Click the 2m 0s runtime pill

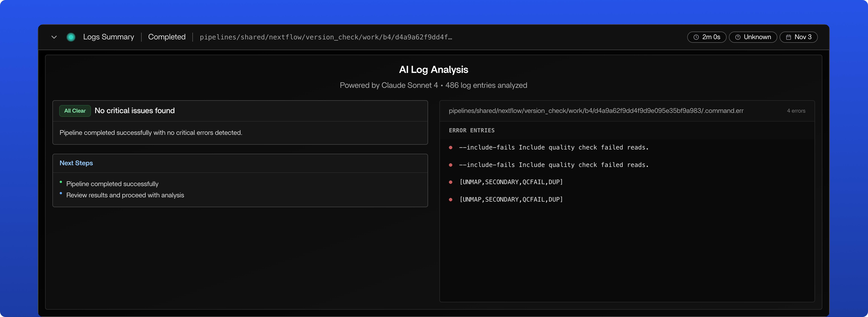[x=707, y=37]
